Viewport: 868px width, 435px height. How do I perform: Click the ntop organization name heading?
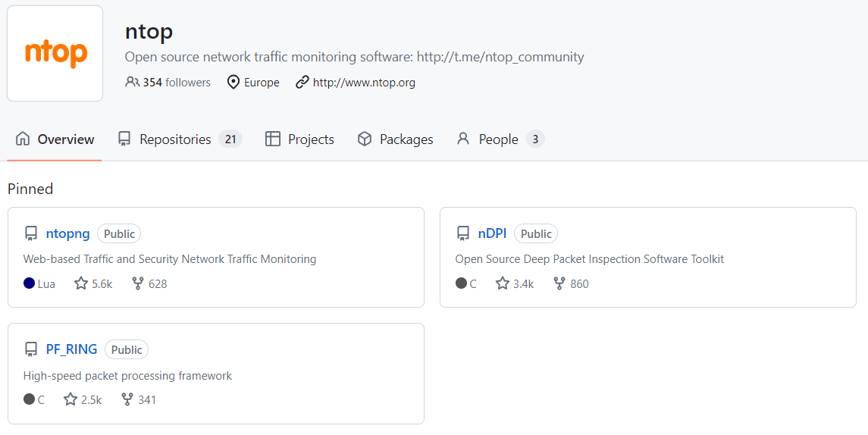[149, 31]
